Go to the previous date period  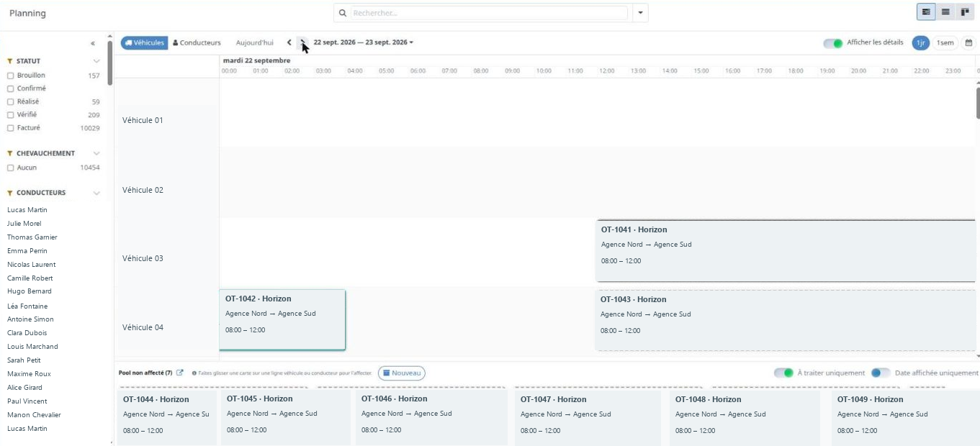click(x=289, y=43)
